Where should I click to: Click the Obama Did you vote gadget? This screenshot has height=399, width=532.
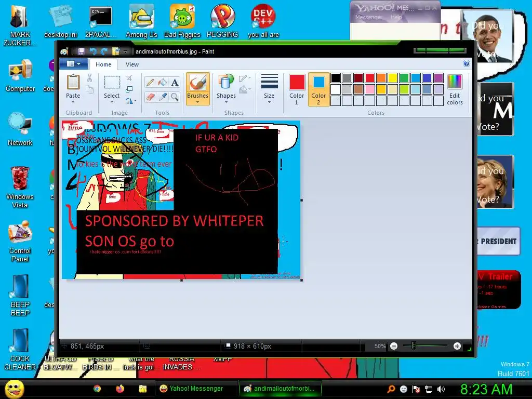point(488,37)
